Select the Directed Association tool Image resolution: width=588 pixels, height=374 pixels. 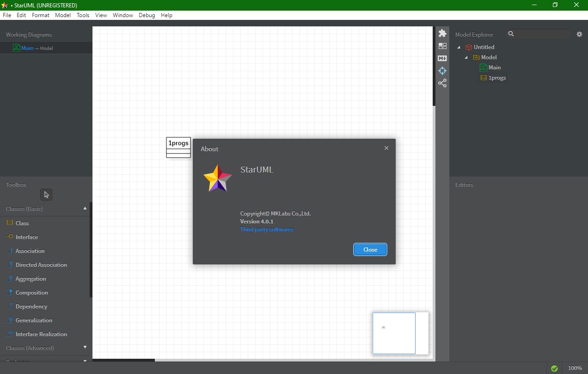44,264
